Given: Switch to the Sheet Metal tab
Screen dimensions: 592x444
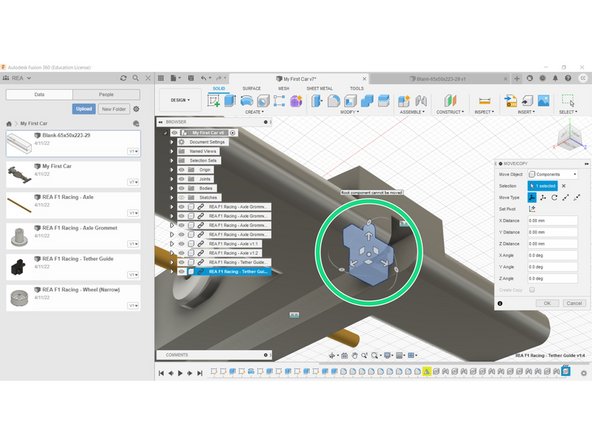Looking at the screenshot, I should [x=319, y=88].
